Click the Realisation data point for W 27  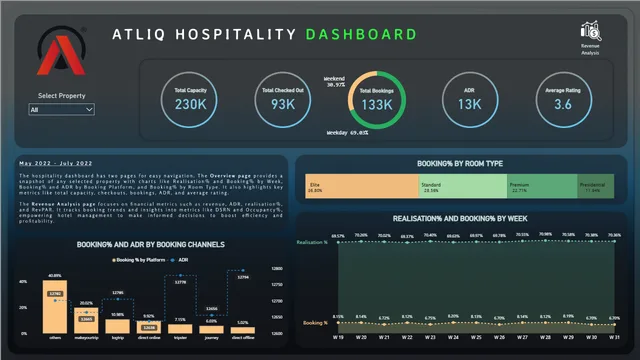coord(522,241)
